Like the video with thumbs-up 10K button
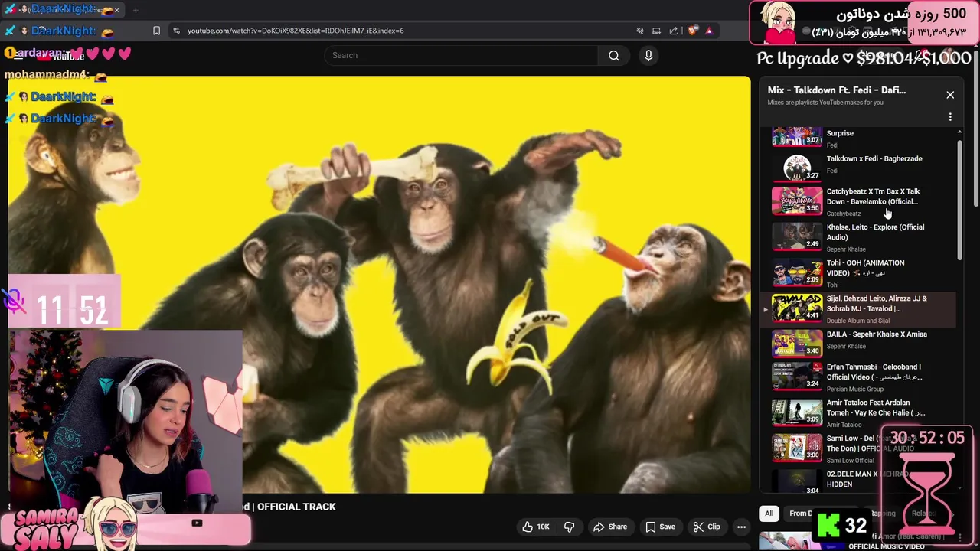 [536, 527]
